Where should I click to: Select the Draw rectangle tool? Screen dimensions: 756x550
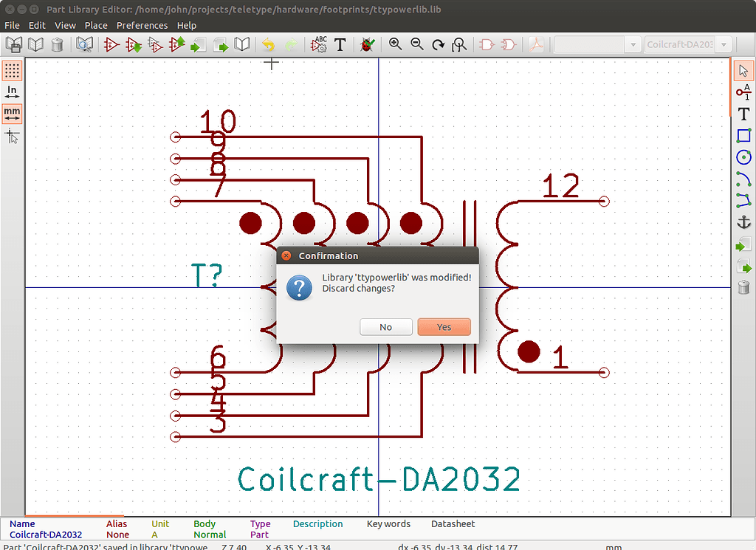743,136
